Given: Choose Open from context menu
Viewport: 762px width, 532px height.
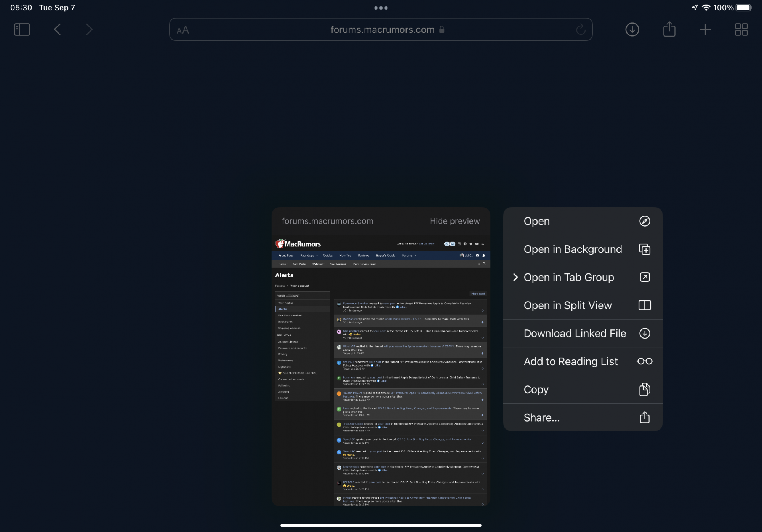Looking at the screenshot, I should point(583,221).
